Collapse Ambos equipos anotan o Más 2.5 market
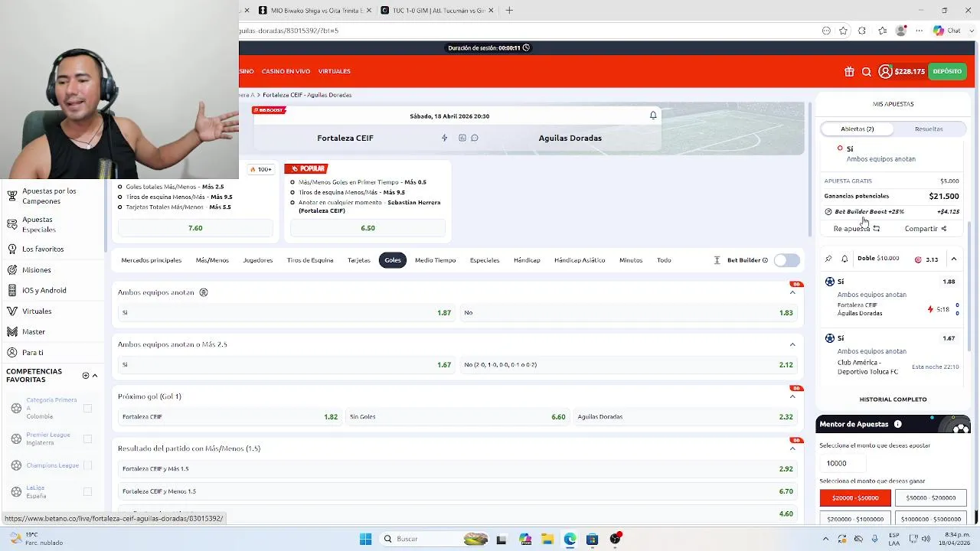Image resolution: width=980 pixels, height=551 pixels. click(x=792, y=344)
